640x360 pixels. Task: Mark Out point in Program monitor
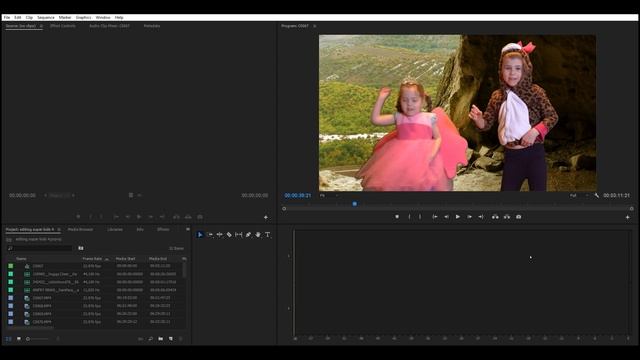420,217
